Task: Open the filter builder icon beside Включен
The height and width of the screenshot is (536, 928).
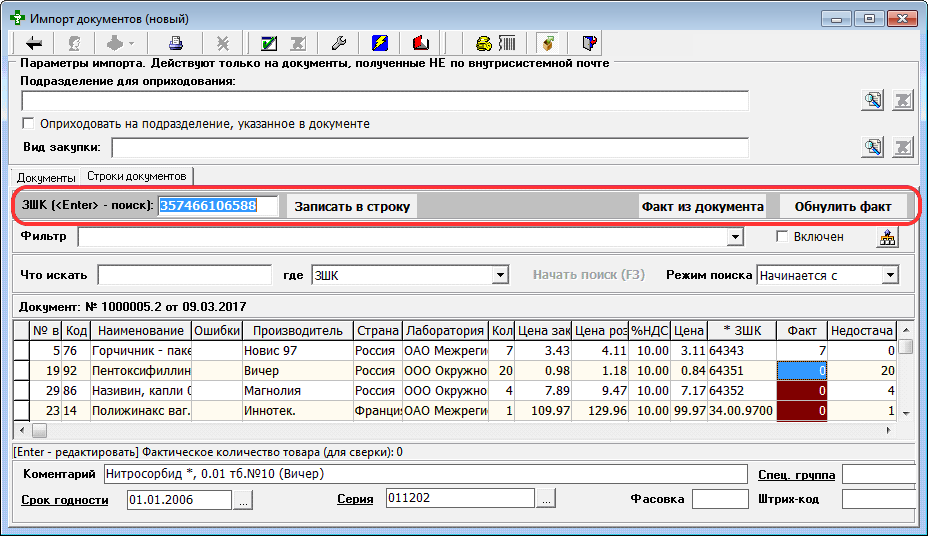Action: click(887, 237)
